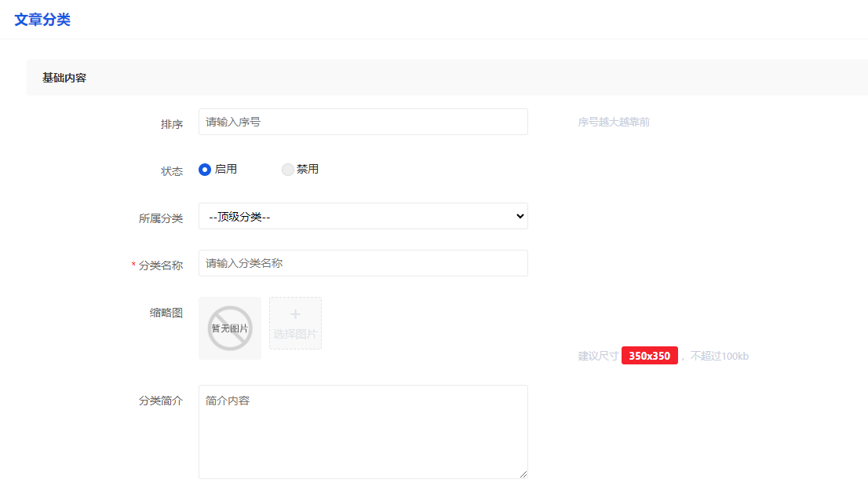Click the required 分类名称 label
The width and height of the screenshot is (868, 494).
(x=160, y=265)
